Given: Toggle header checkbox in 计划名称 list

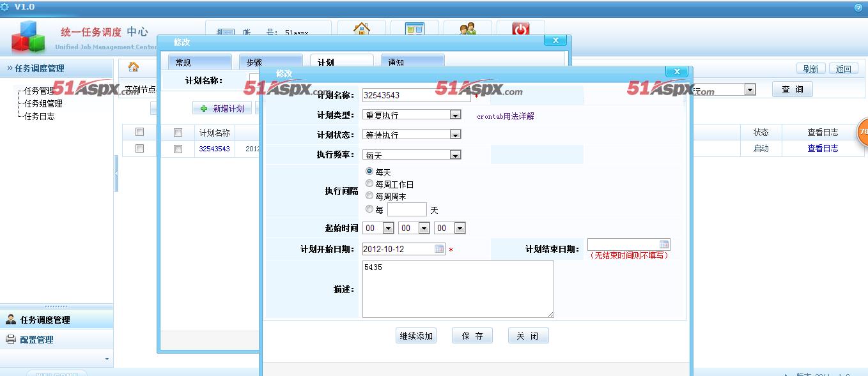Looking at the screenshot, I should (x=178, y=133).
